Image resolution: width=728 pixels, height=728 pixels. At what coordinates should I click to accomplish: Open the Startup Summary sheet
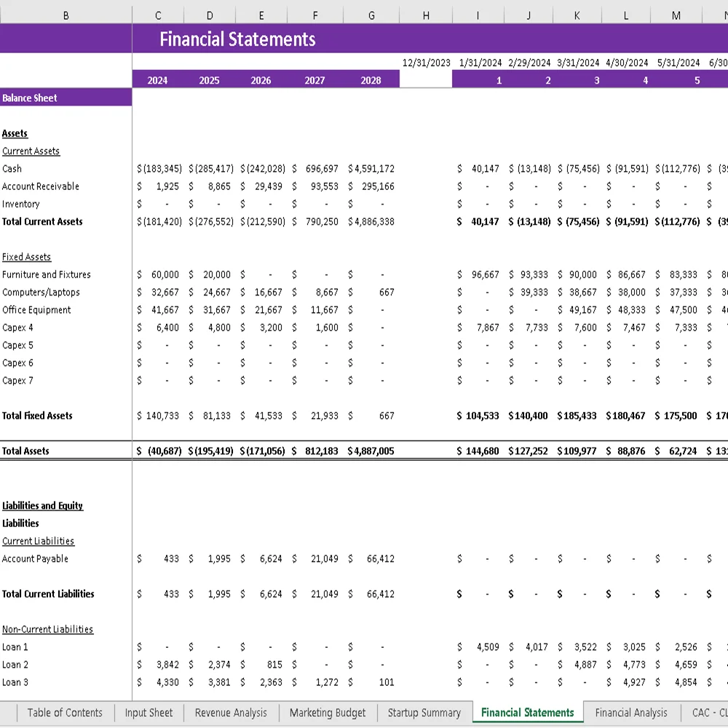tap(424, 713)
